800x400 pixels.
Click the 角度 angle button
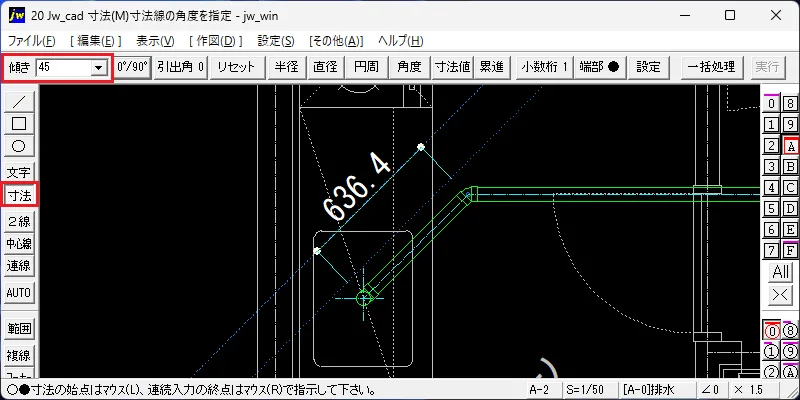click(x=410, y=67)
